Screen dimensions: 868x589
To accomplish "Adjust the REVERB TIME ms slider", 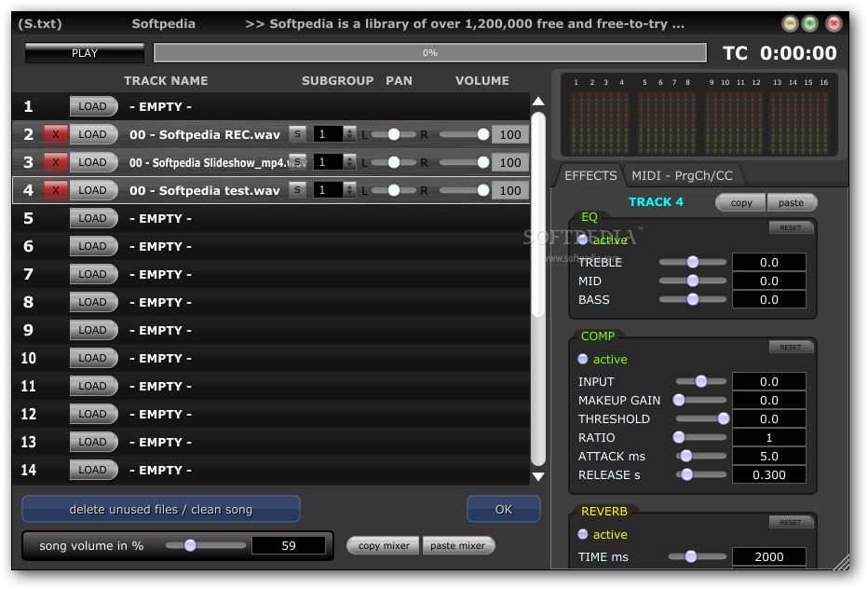I will click(697, 556).
